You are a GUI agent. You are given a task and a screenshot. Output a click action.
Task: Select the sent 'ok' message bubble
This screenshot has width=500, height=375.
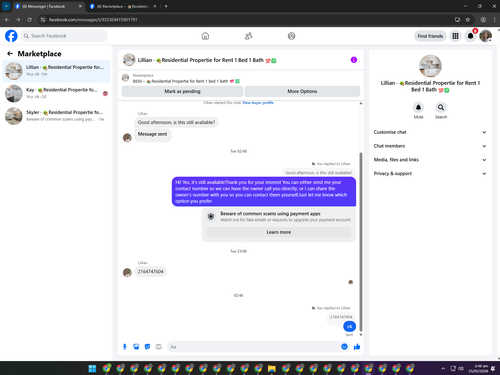[350, 326]
